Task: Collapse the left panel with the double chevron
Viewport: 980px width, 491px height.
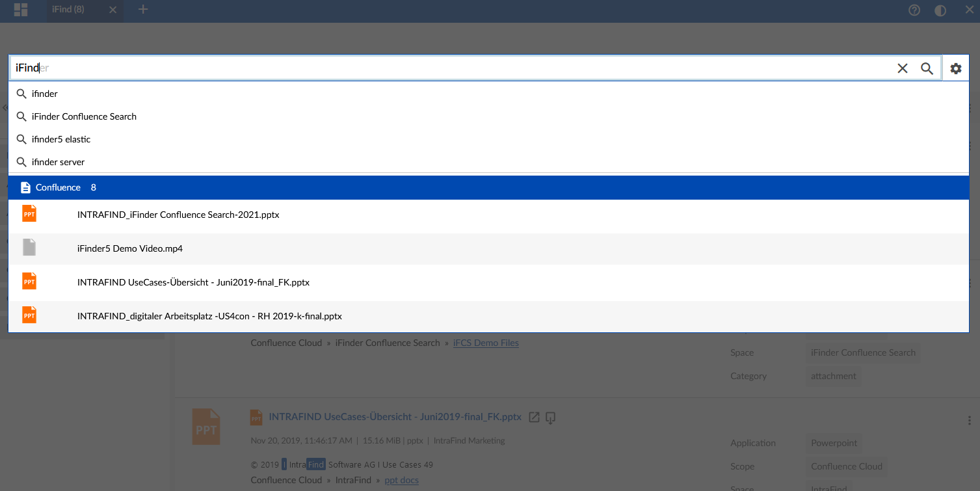Action: (x=6, y=108)
